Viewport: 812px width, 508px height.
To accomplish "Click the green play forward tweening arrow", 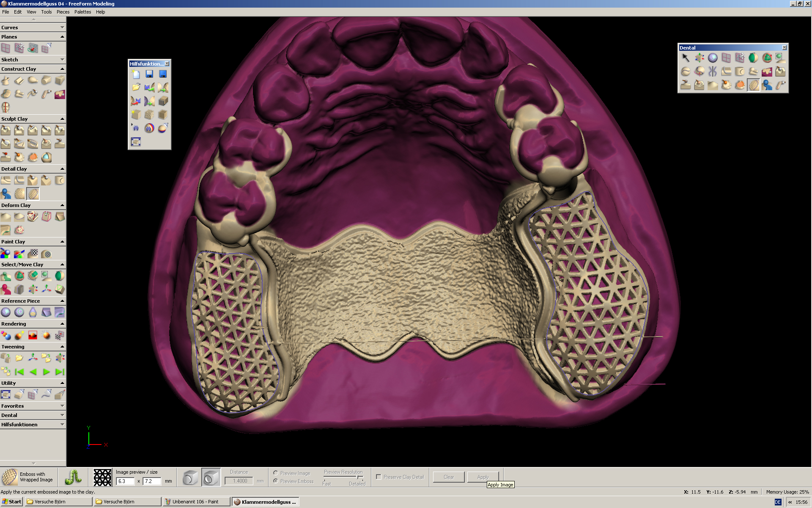I will [x=47, y=372].
